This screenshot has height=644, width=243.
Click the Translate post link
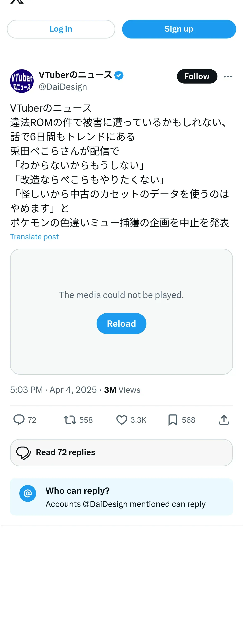(x=34, y=236)
